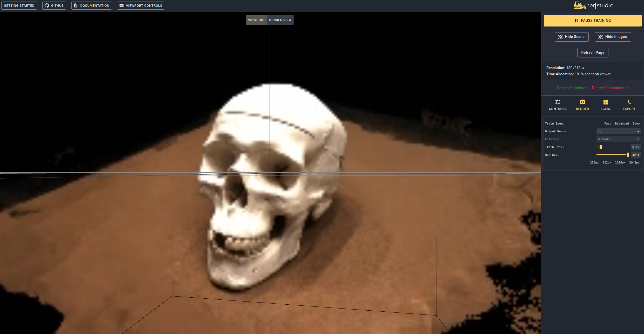
Task: Open the Render tab camera icon
Action: coord(582,102)
